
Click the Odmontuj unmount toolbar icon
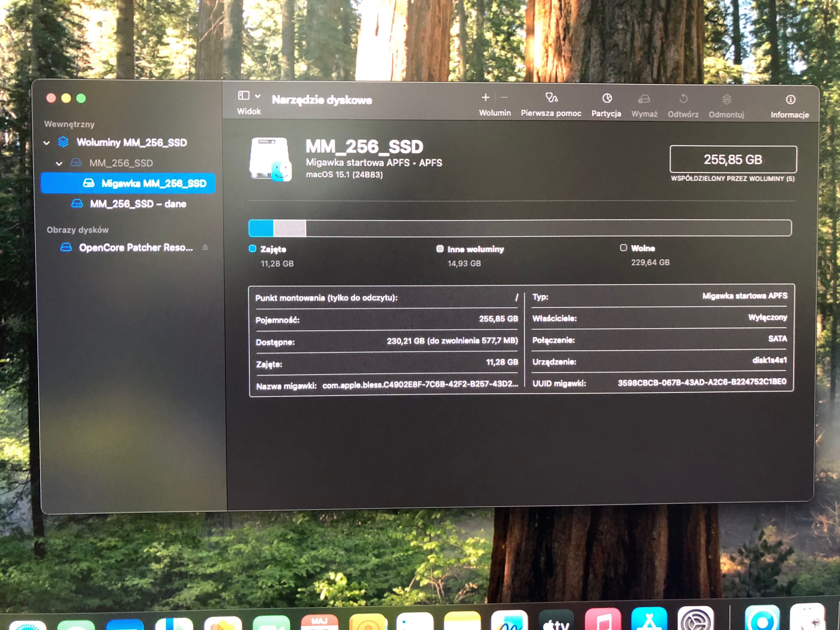(726, 100)
